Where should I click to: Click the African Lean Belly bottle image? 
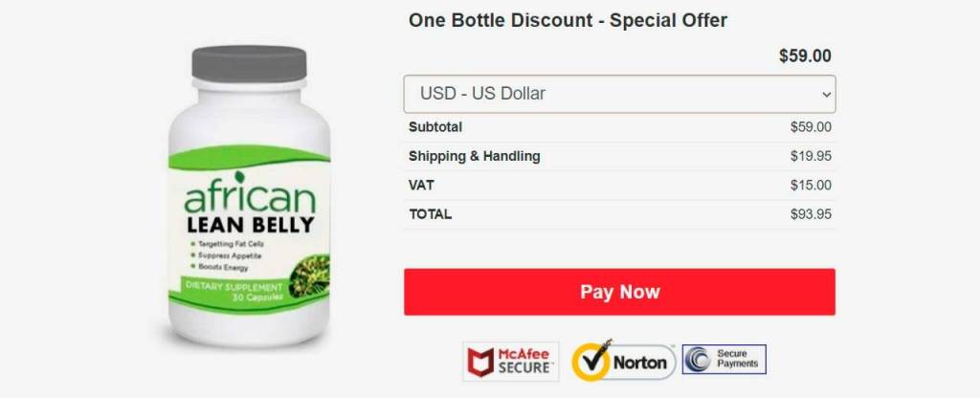250,196
